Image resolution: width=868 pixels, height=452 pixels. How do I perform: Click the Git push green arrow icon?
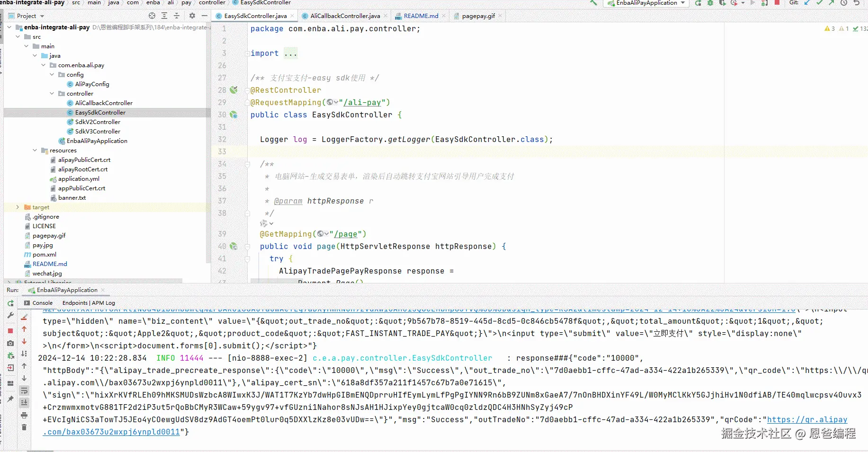pyautogui.click(x=831, y=3)
